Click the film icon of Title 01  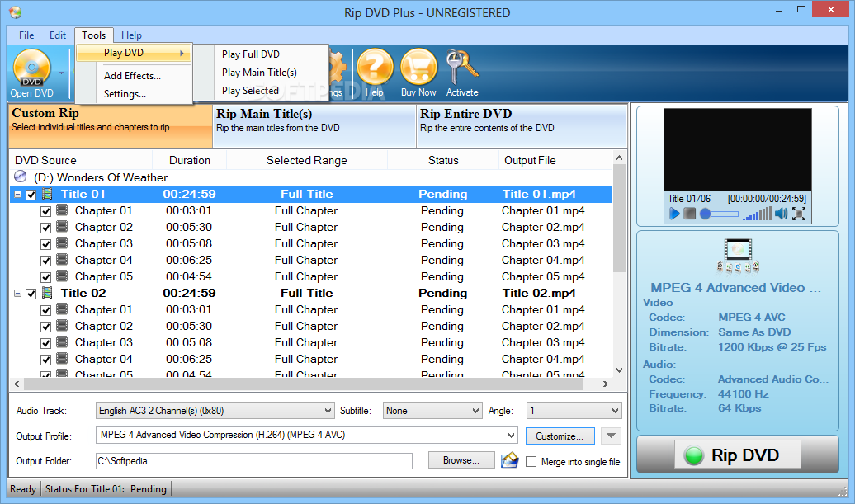[47, 194]
